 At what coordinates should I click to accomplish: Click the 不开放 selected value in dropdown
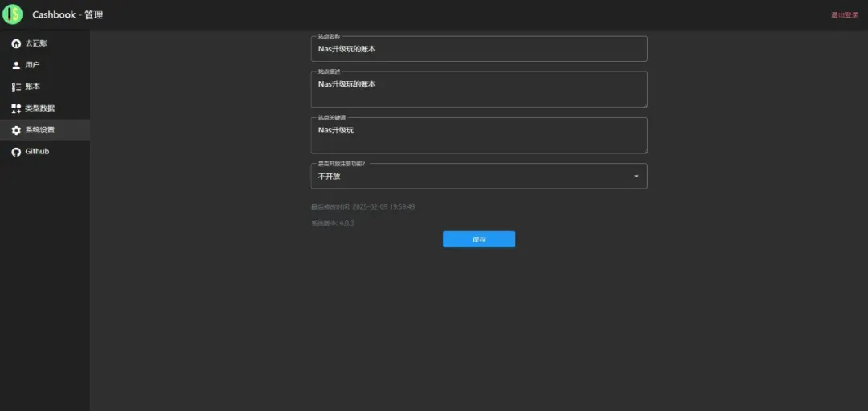click(x=330, y=177)
